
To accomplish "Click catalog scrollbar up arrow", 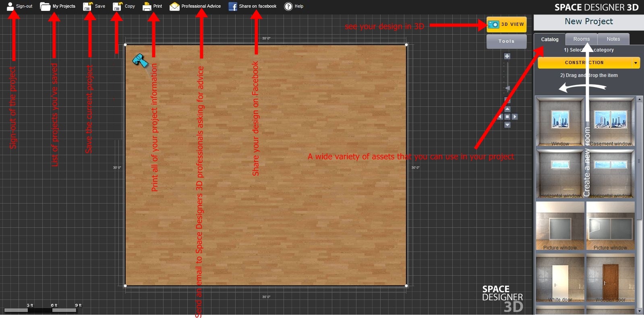I will click(x=639, y=99).
